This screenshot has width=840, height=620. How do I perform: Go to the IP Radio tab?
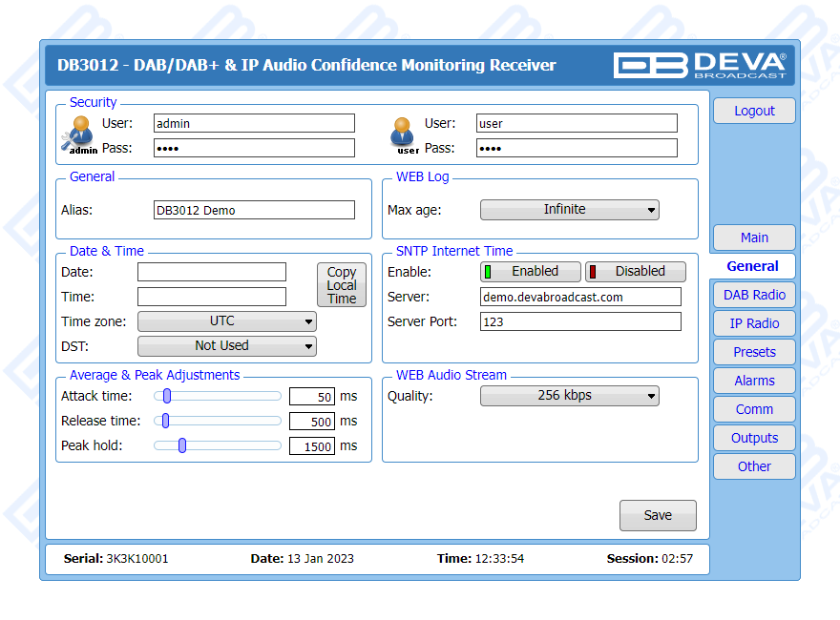click(x=754, y=323)
